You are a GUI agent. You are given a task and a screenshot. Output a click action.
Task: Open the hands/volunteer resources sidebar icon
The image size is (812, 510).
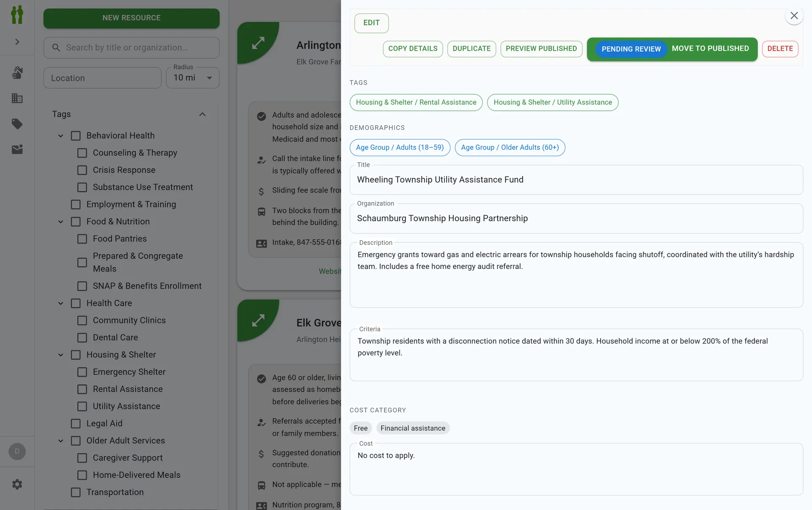(x=17, y=72)
